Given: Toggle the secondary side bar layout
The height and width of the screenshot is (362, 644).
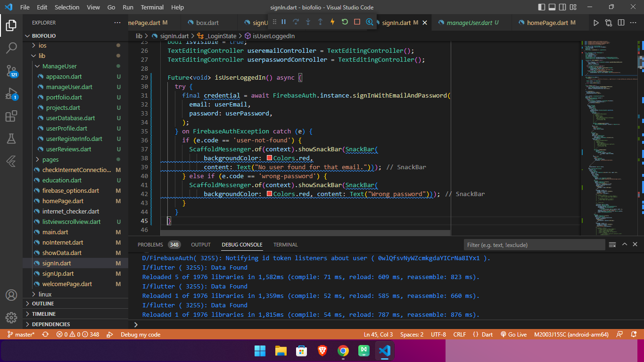Looking at the screenshot, I should (561, 7).
